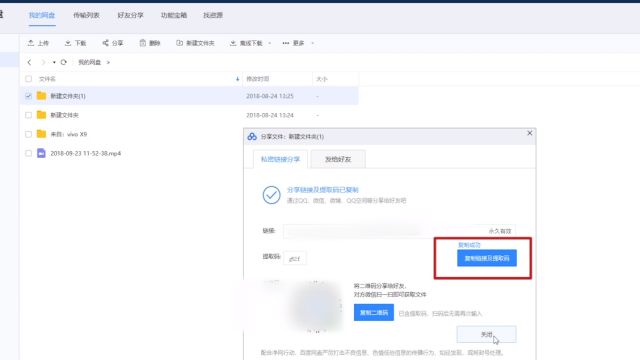Switch to the 好友分享 tab

click(130, 15)
